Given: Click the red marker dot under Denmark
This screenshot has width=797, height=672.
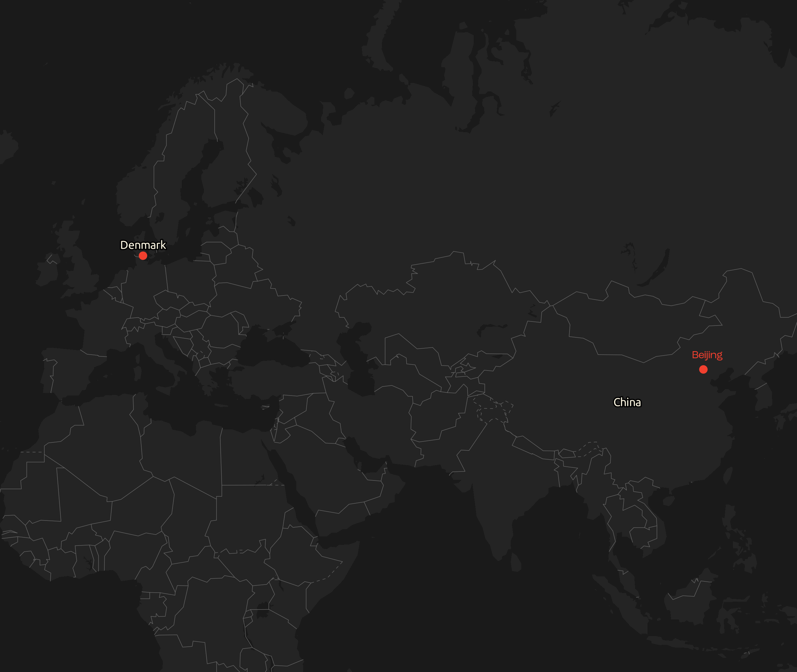Looking at the screenshot, I should point(143,256).
